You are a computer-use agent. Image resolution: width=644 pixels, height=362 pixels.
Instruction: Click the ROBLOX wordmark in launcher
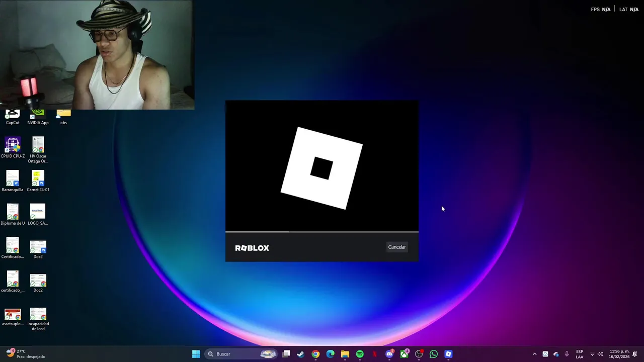252,248
